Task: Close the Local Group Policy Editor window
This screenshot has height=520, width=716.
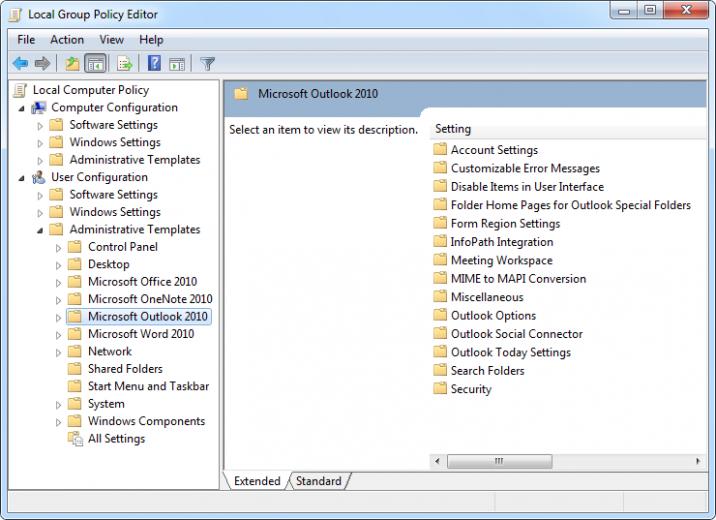Action: (x=686, y=10)
